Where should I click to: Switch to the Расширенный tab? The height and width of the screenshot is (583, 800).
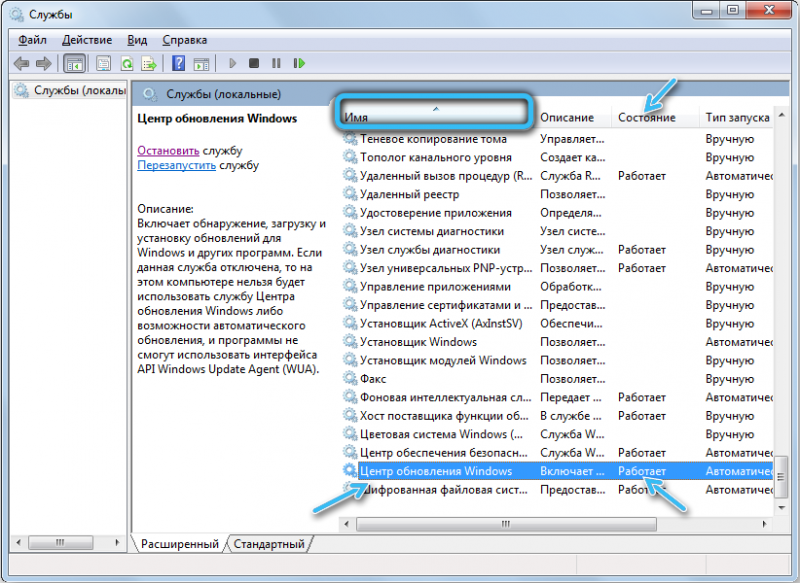[180, 544]
